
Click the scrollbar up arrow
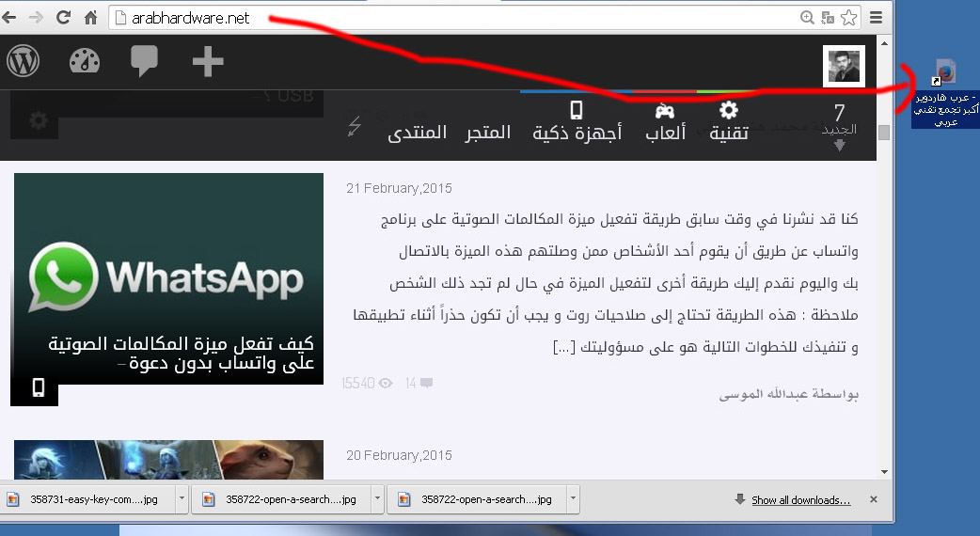point(884,43)
